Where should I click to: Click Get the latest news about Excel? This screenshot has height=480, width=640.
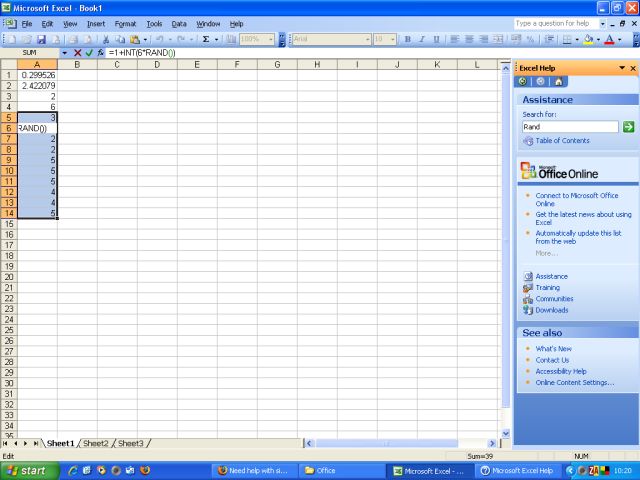click(583, 218)
